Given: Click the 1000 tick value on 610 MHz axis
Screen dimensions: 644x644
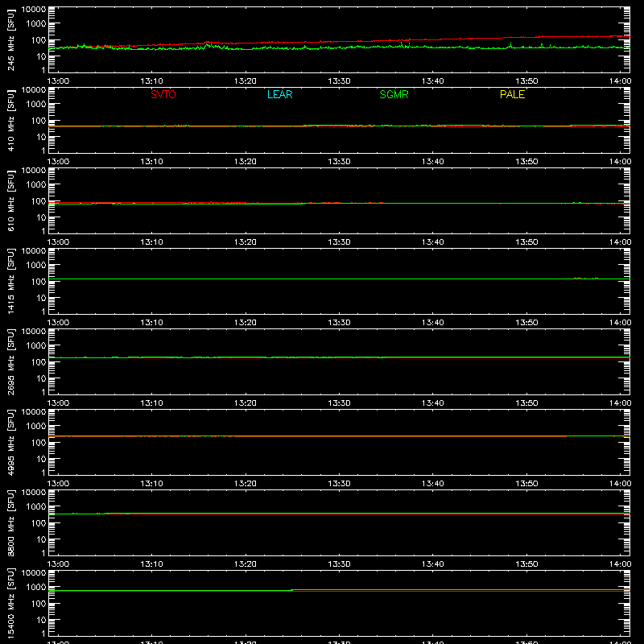Looking at the screenshot, I should (36, 185).
